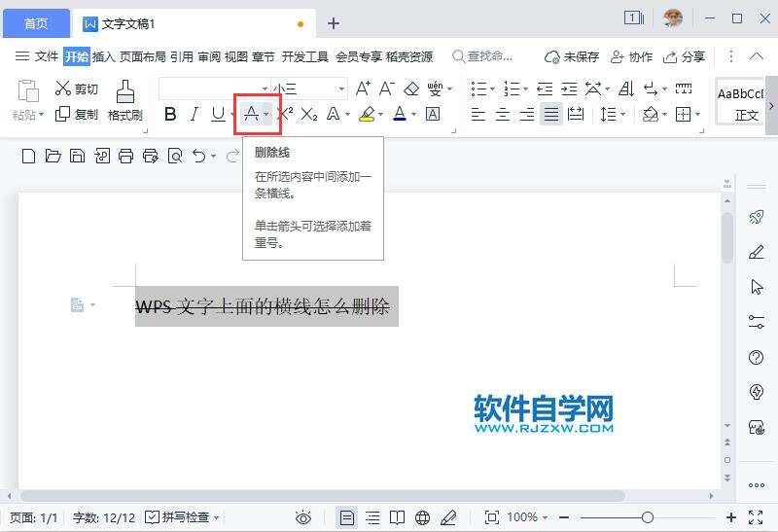Switch to the 审阅 tab

coord(209,56)
